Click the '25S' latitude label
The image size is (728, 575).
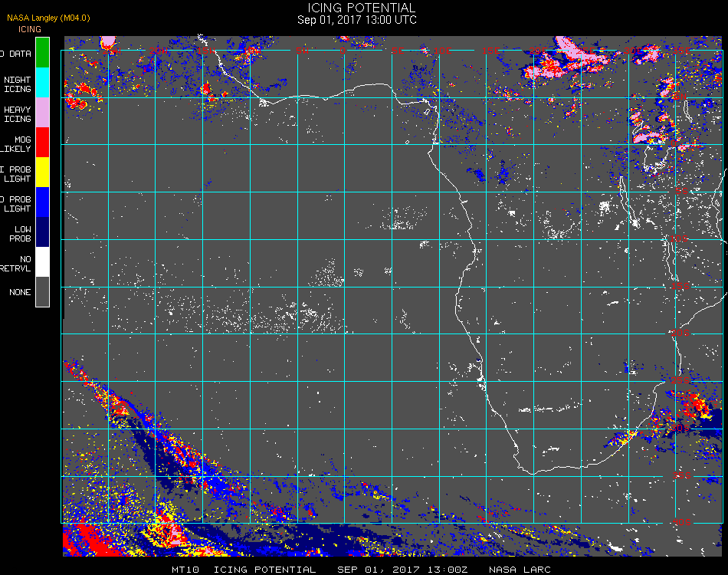tap(680, 380)
